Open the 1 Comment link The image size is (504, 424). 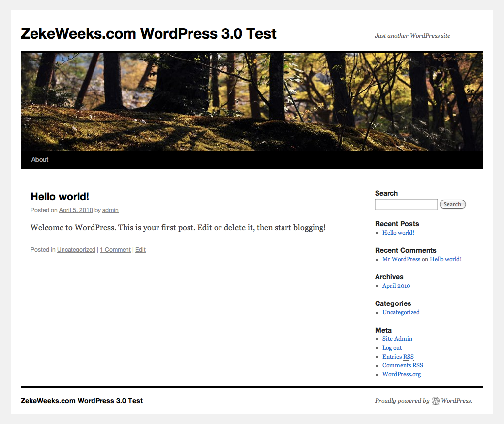[x=115, y=250]
